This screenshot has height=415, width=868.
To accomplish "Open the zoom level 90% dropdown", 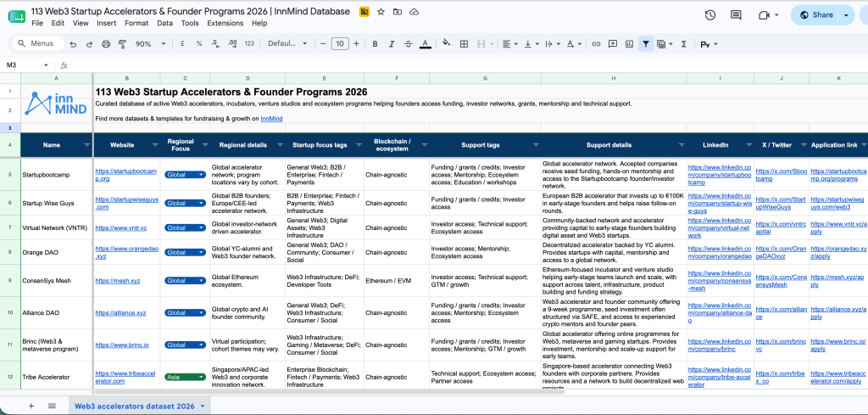I will tap(150, 44).
